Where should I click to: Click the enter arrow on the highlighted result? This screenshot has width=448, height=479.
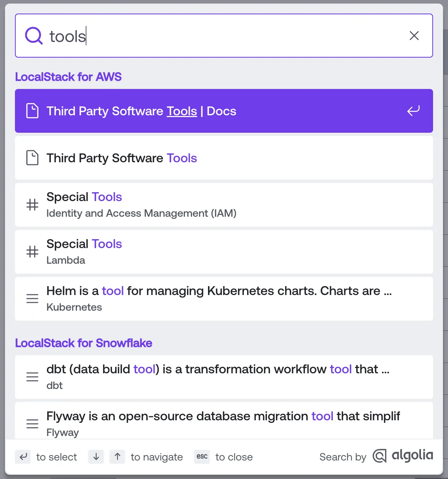[x=413, y=111]
